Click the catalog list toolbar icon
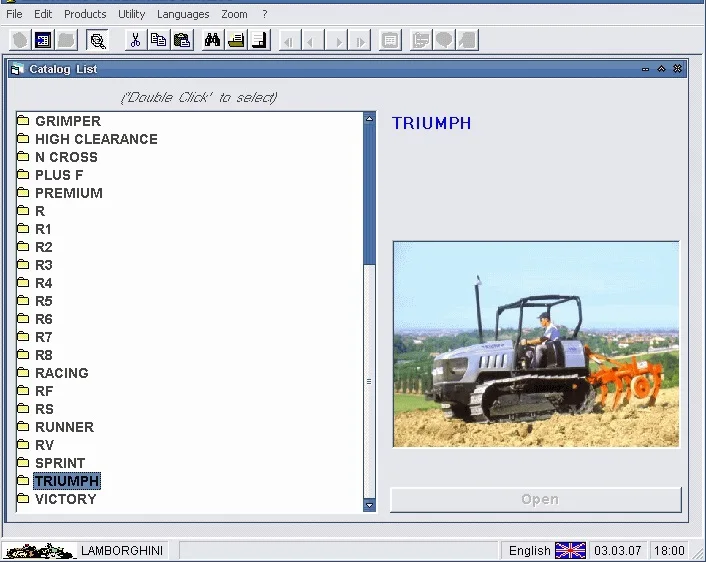This screenshot has width=706, height=562. 43,41
